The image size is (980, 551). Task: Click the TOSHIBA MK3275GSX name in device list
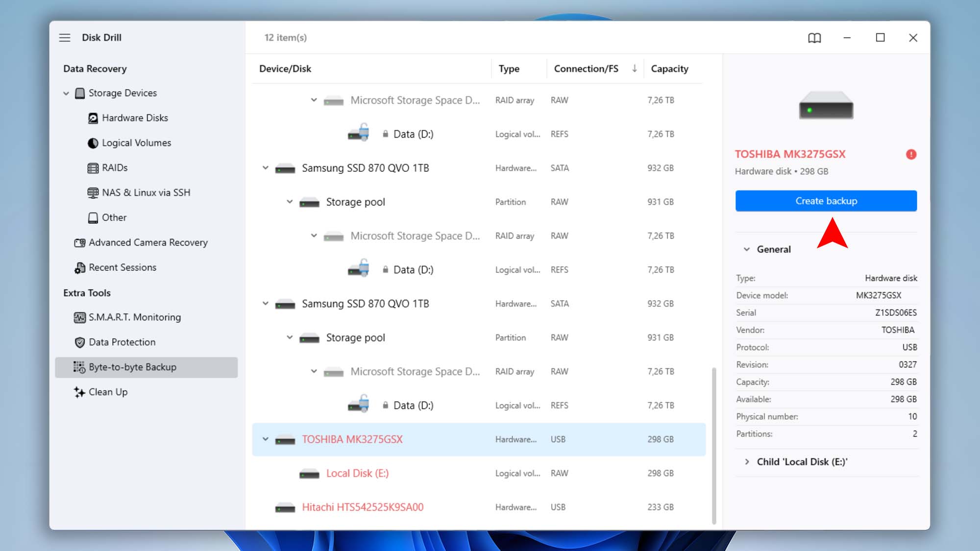[352, 440]
